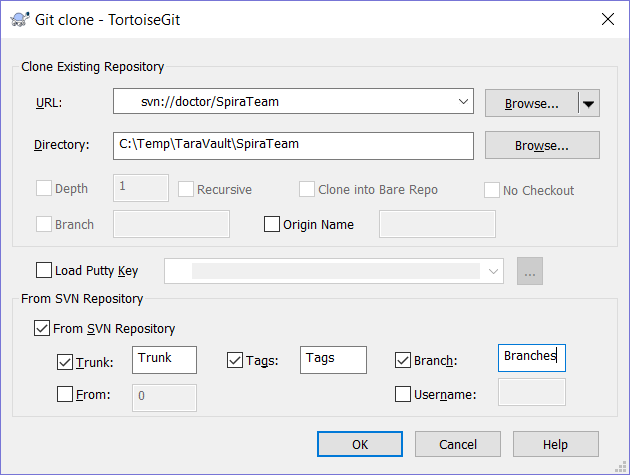
Task: Click Browse button next to Directory
Action: (x=542, y=145)
